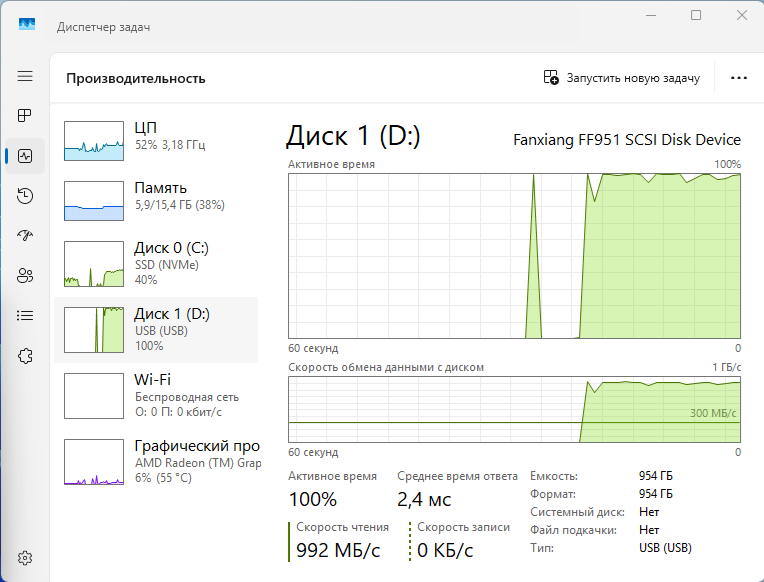Click the CPU mini graph thumbnail
Screen dimensions: 764x582
[94, 141]
